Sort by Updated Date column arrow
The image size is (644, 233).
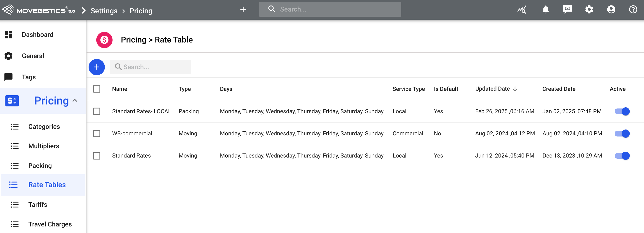515,89
